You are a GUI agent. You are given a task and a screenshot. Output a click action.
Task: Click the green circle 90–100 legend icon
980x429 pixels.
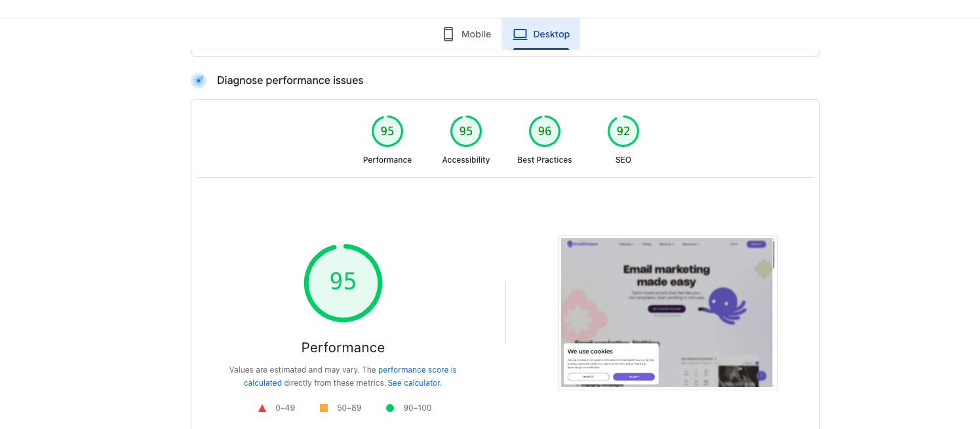(x=390, y=408)
